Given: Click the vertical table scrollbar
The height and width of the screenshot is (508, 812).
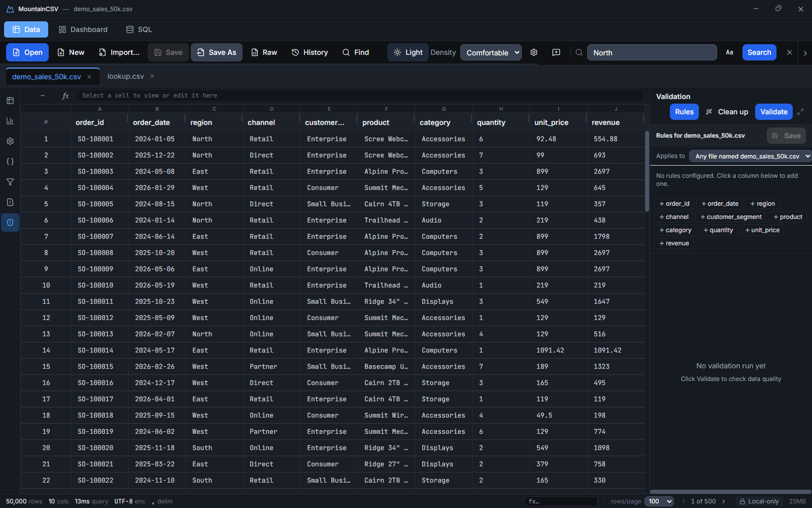Looking at the screenshot, I should click(x=647, y=171).
